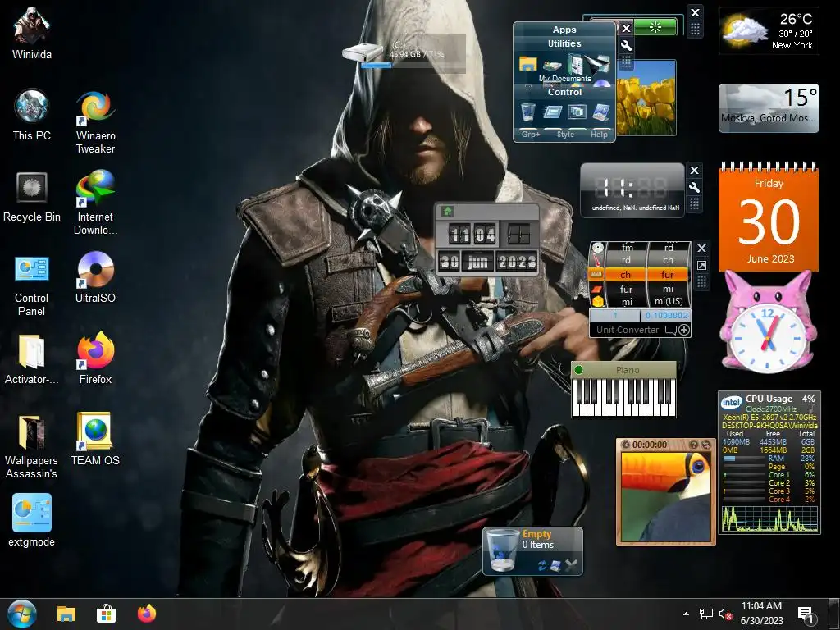
Task: Open Control Panel desktop icon
Action: [32, 285]
